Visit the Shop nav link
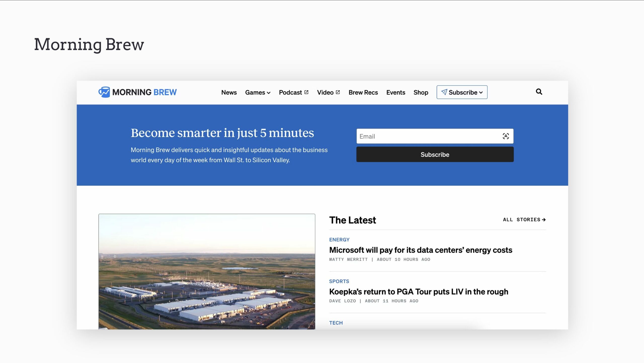Viewport: 644px width, 363px height. [421, 92]
